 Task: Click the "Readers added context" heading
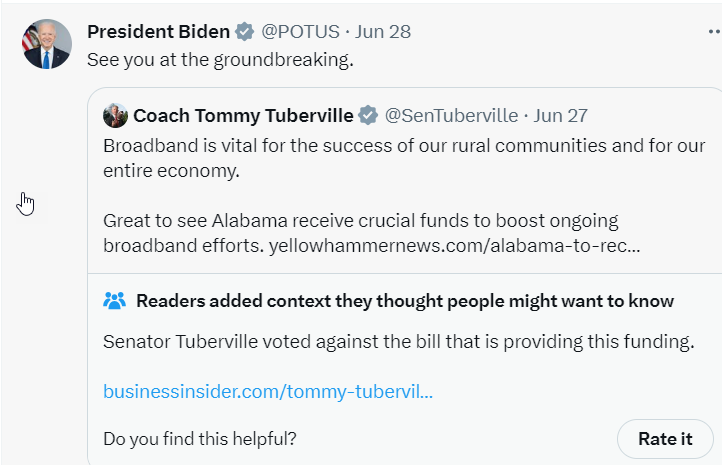pyautogui.click(x=404, y=301)
